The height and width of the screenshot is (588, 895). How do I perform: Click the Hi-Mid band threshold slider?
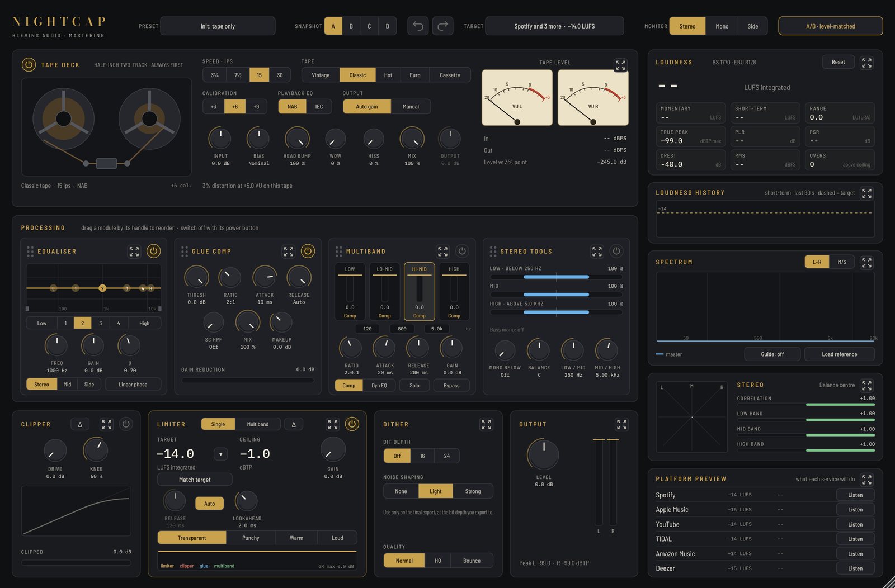click(x=420, y=288)
